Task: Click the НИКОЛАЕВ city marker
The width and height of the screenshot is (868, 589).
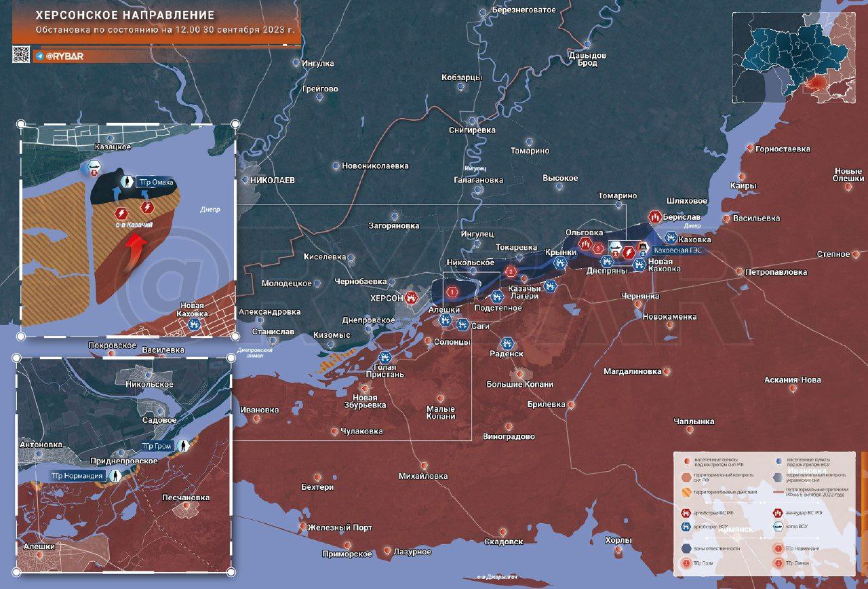Action: [245, 180]
